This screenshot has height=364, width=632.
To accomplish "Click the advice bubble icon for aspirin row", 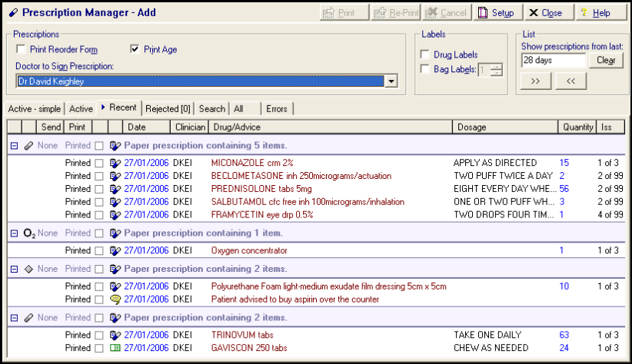I will (115, 299).
